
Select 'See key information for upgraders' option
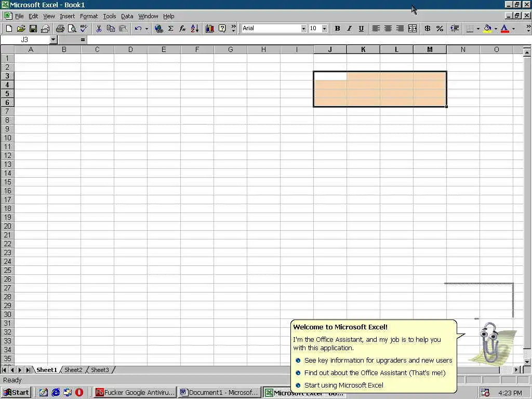[x=378, y=361]
